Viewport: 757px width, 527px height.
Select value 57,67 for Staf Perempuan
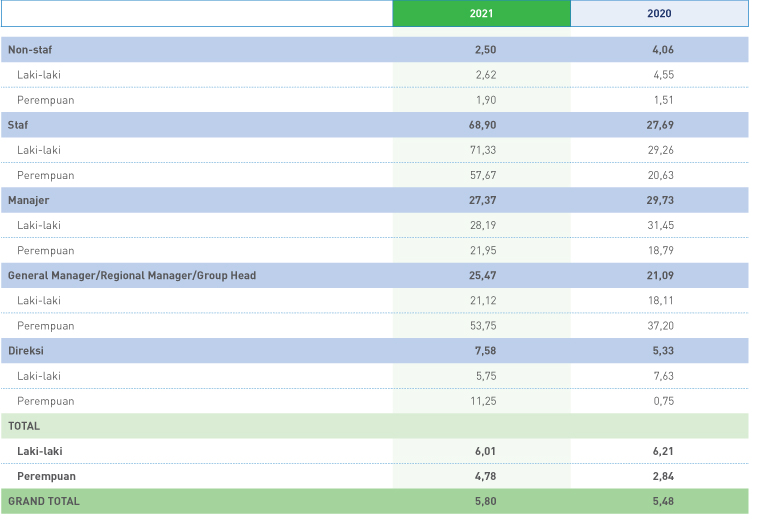pos(483,175)
